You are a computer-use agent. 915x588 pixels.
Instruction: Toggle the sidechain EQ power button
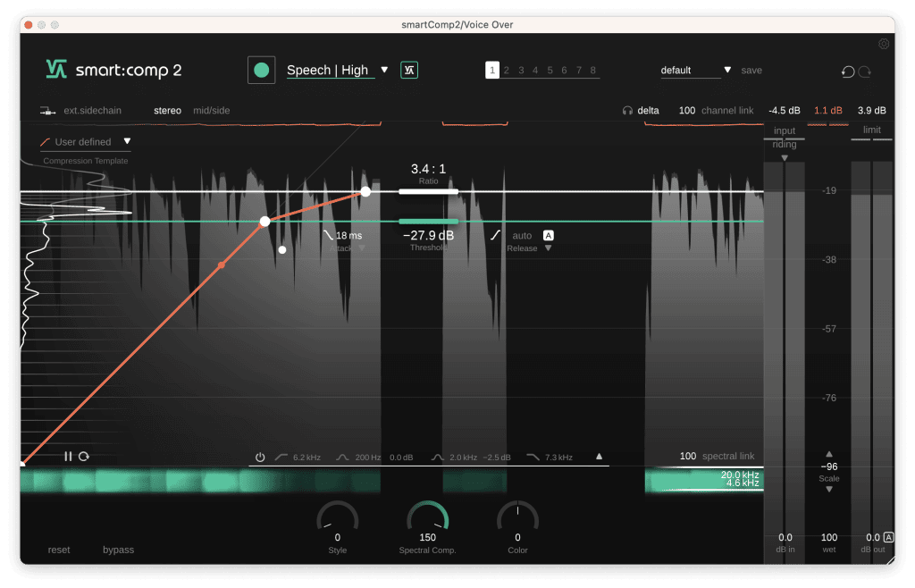pyautogui.click(x=259, y=457)
